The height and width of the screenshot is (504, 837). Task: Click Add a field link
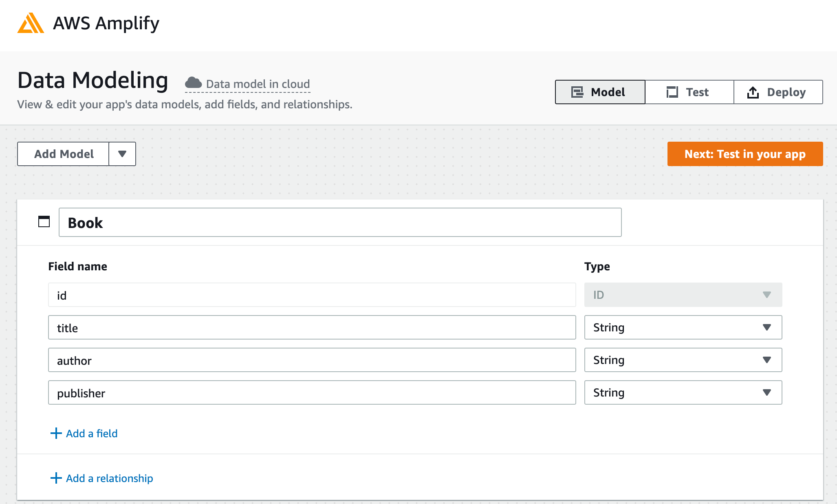[84, 433]
